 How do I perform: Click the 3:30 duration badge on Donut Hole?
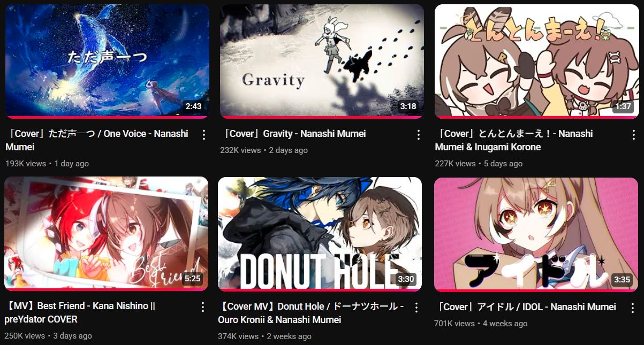click(x=406, y=279)
